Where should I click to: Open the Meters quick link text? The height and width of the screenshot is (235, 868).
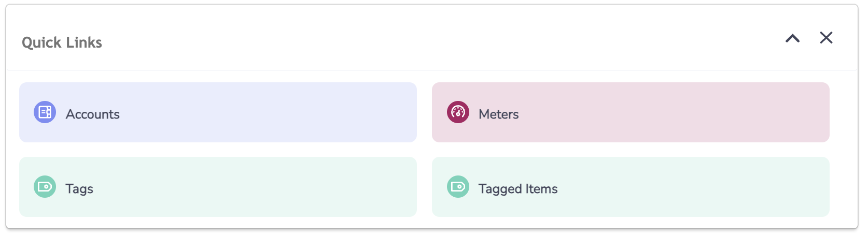coord(499,114)
